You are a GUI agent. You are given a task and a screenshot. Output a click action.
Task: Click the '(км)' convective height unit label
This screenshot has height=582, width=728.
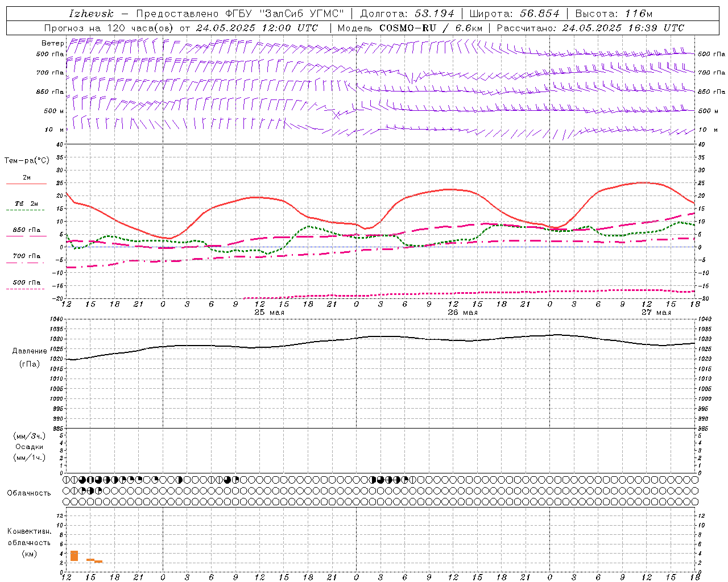30,554
